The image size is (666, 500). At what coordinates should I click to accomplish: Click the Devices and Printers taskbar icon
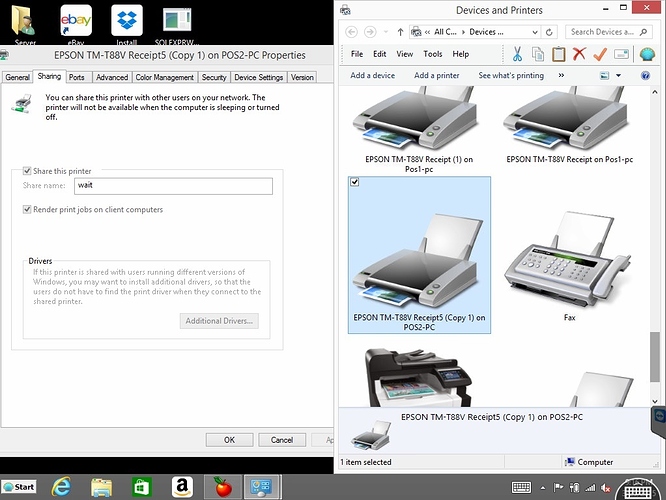tap(262, 486)
